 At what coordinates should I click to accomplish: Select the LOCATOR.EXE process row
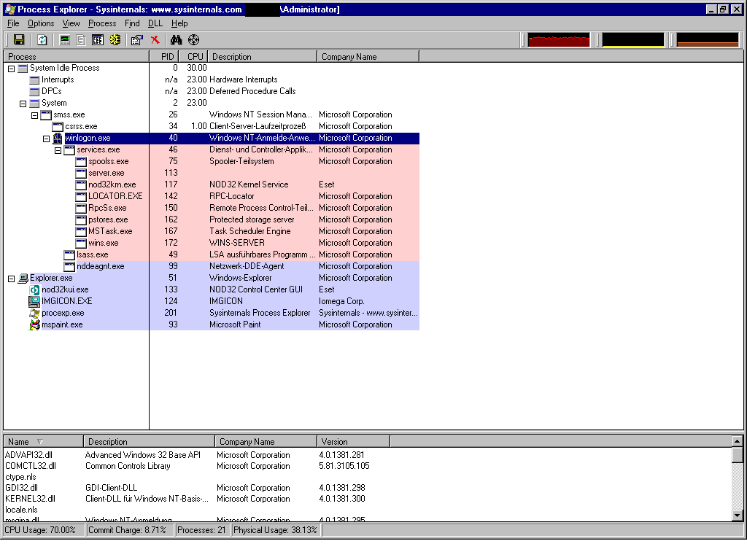pos(212,196)
